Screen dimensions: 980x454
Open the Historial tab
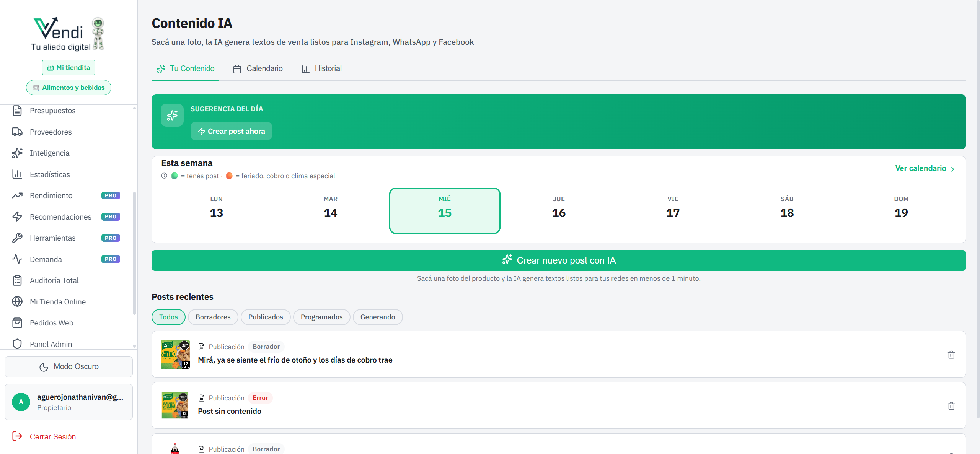click(x=321, y=68)
